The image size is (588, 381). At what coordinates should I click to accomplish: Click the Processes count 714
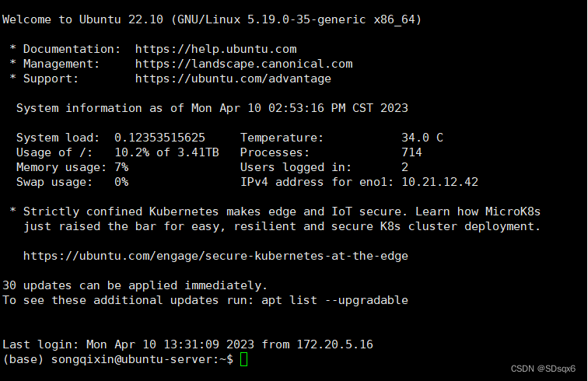411,152
